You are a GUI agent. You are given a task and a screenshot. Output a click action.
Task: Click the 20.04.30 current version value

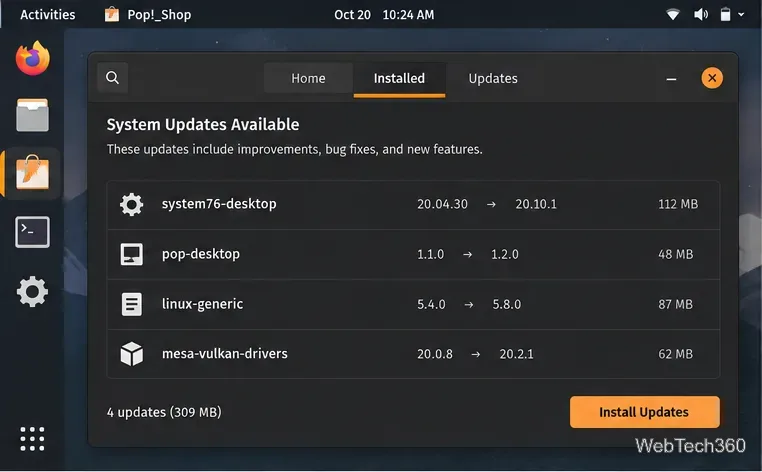pos(442,204)
